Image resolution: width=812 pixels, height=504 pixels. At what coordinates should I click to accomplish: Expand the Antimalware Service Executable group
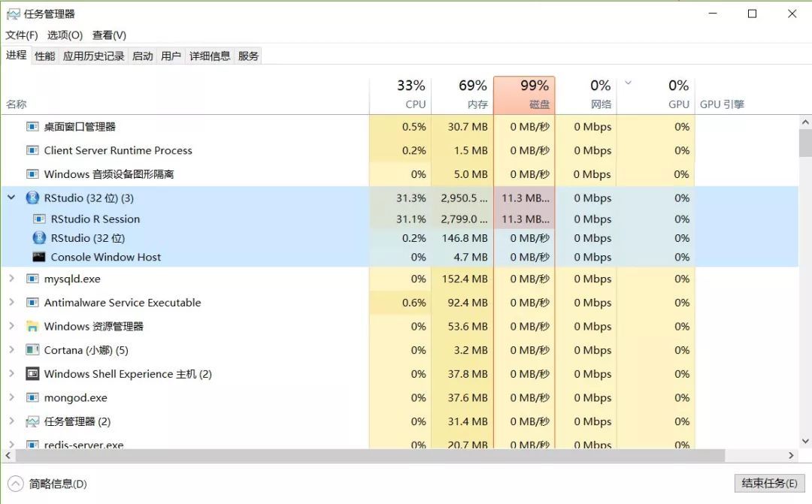tap(11, 302)
